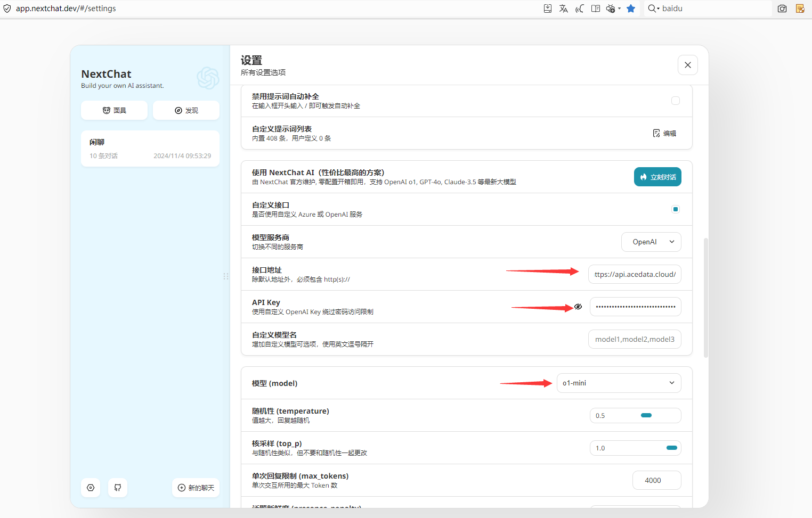The height and width of the screenshot is (518, 812).
Task: Click the browser translate page icon
Action: (x=563, y=9)
